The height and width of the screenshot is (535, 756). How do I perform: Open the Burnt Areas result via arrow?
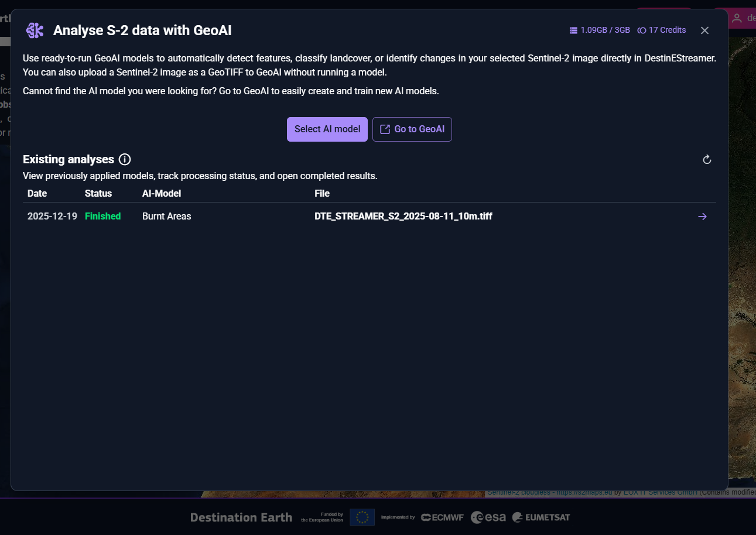(703, 217)
